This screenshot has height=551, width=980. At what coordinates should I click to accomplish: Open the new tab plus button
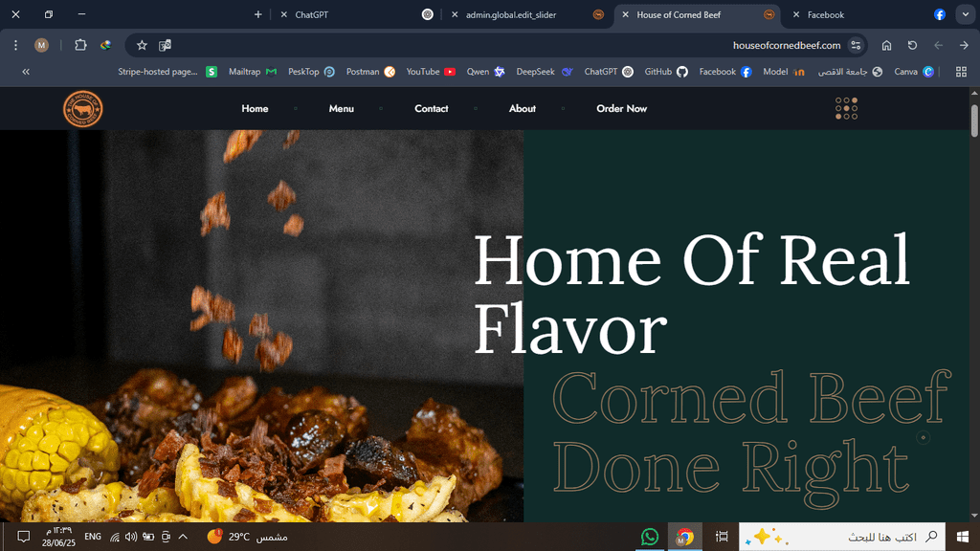tap(258, 14)
